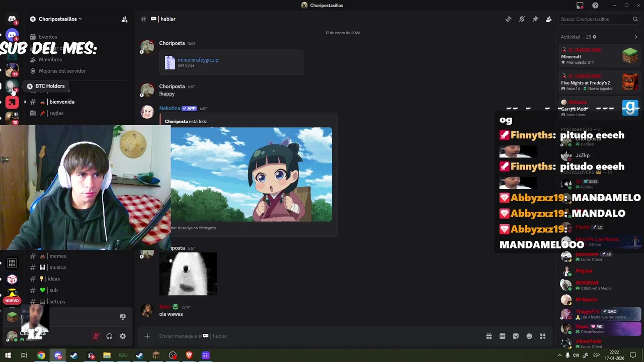The width and height of the screenshot is (644, 362).
Task: Open the Threads icon in channel header
Action: coord(509,19)
